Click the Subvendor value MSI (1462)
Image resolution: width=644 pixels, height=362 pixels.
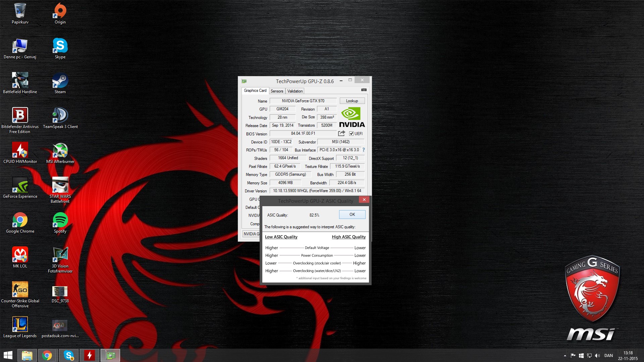coord(341,142)
